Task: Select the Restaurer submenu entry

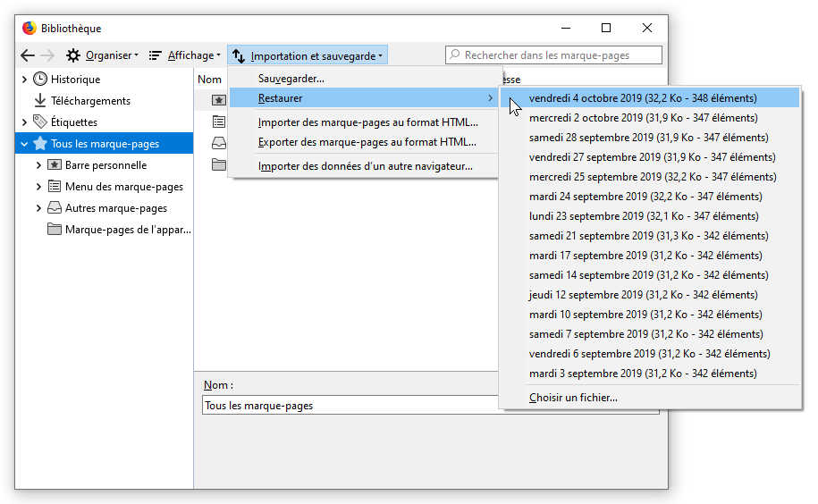Action: 364,98
